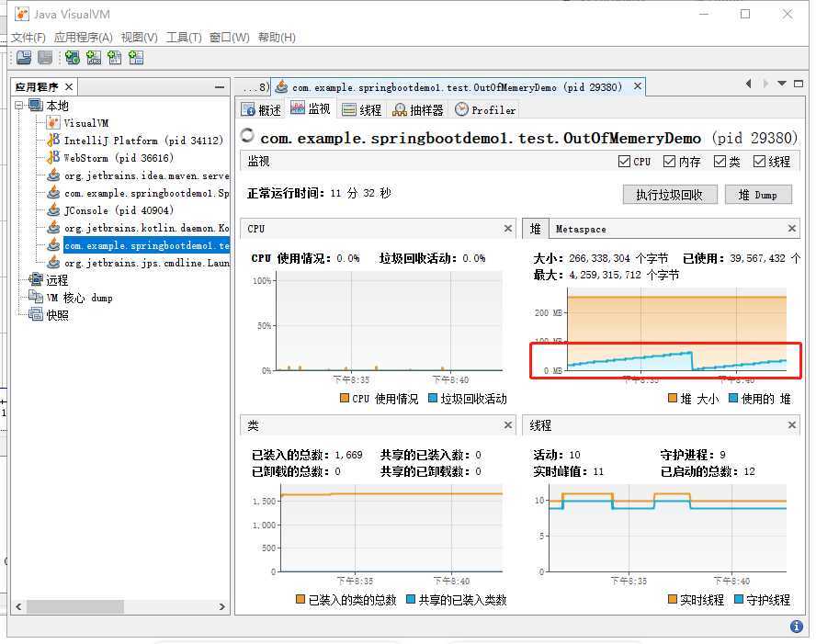This screenshot has height=644, width=816.
Task: Open the 应用程序(A) menu
Action: click(x=84, y=38)
